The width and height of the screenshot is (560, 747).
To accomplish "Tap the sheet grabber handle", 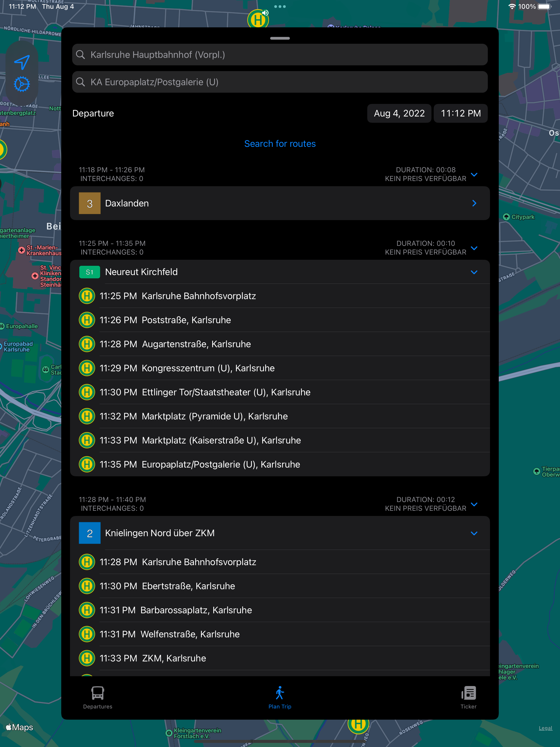I will point(280,38).
